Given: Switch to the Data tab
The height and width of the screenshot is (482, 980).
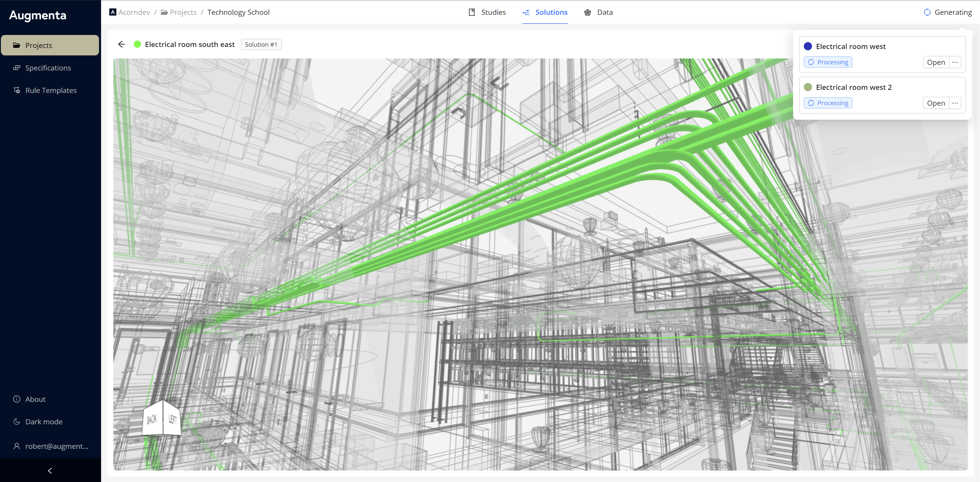Looking at the screenshot, I should point(605,12).
